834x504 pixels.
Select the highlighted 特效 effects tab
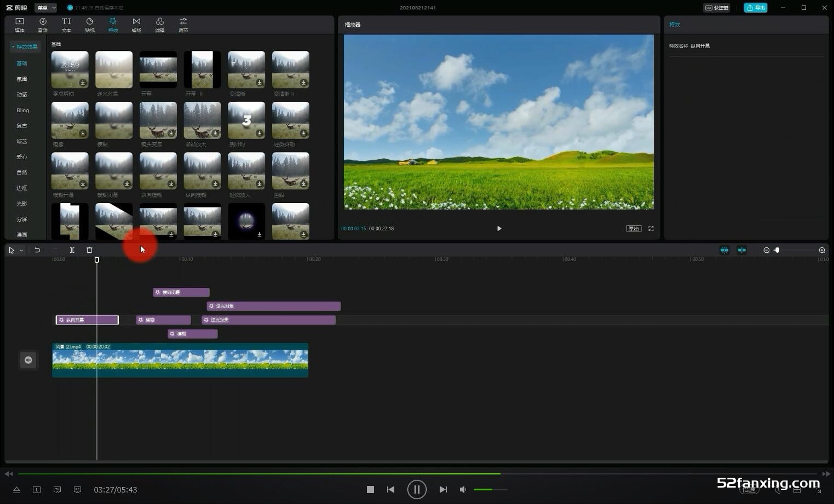tap(113, 25)
